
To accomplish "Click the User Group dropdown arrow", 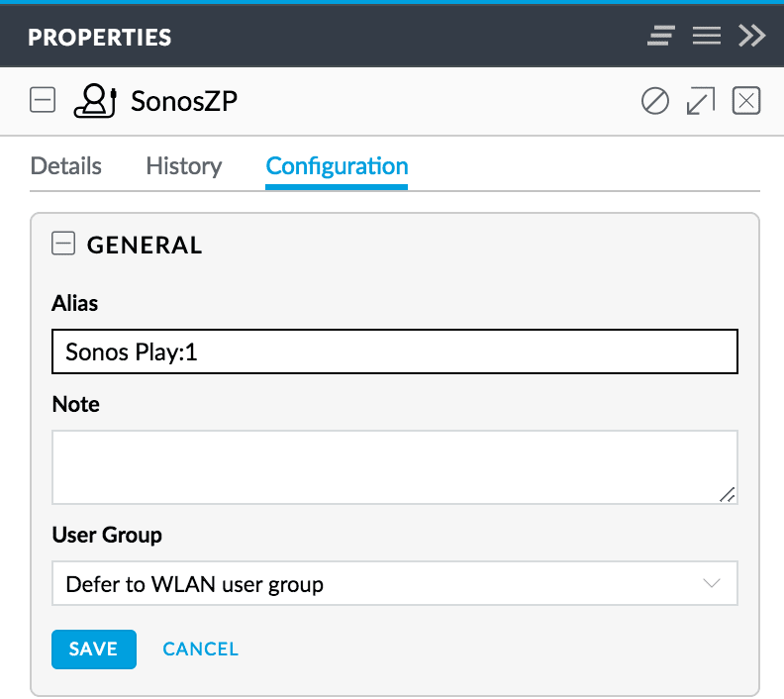I will 711,583.
